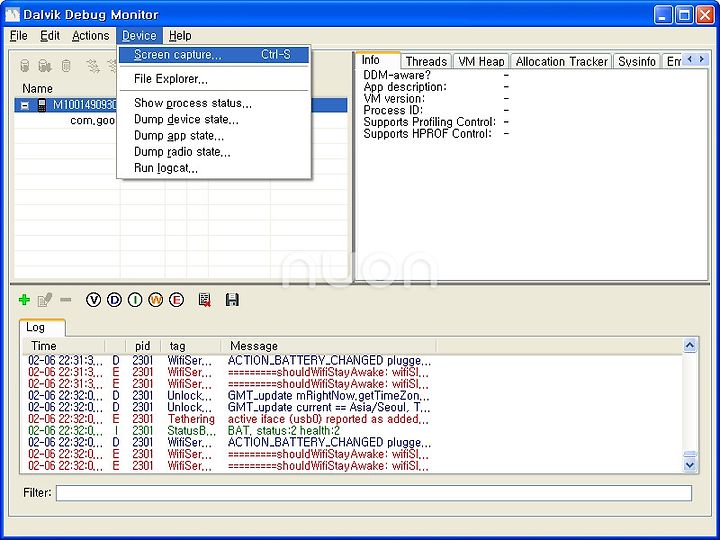Click the 'Tethering' tag cell
Screen dimensions: 720x540
coord(191,419)
